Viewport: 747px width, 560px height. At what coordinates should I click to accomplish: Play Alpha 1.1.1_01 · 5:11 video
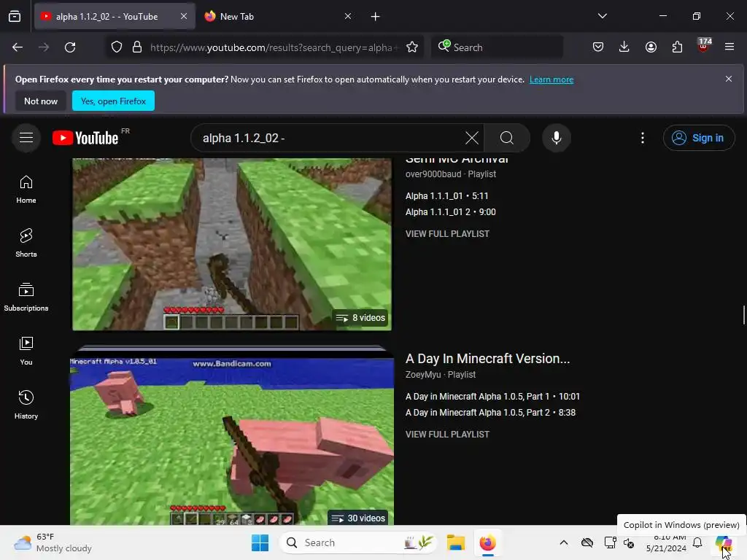point(447,195)
